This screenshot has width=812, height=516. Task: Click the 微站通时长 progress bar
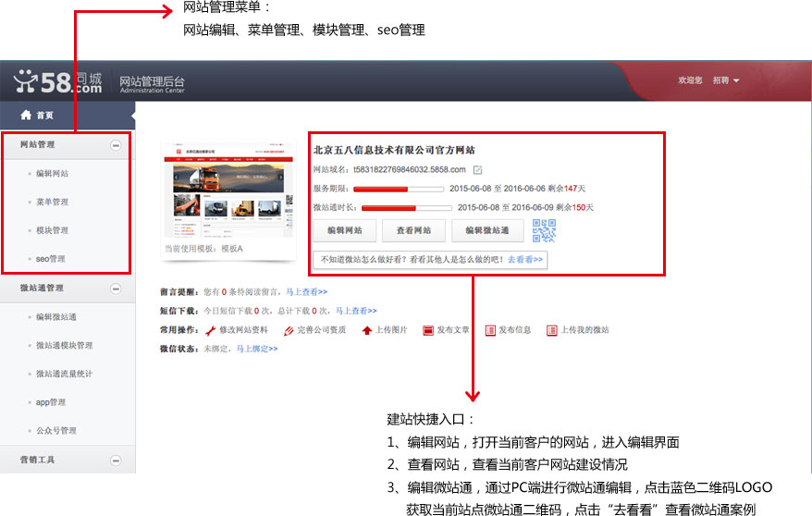(x=407, y=208)
